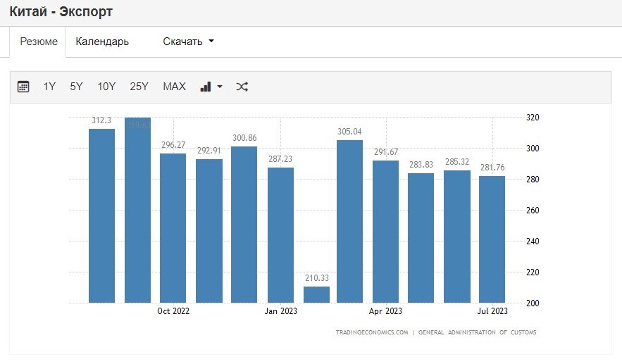Click the TRADINGECONOMICS.COM source text

(x=372, y=332)
